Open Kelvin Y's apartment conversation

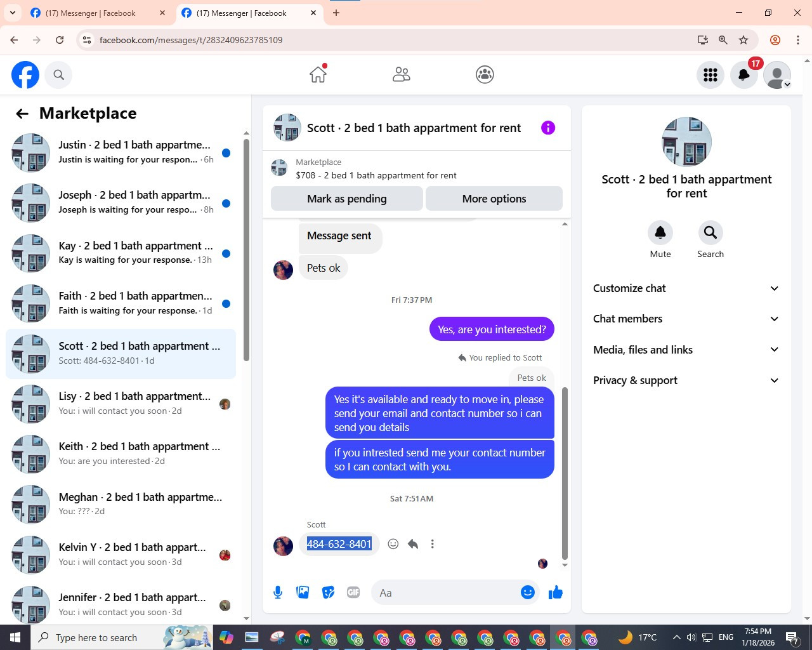click(121, 554)
